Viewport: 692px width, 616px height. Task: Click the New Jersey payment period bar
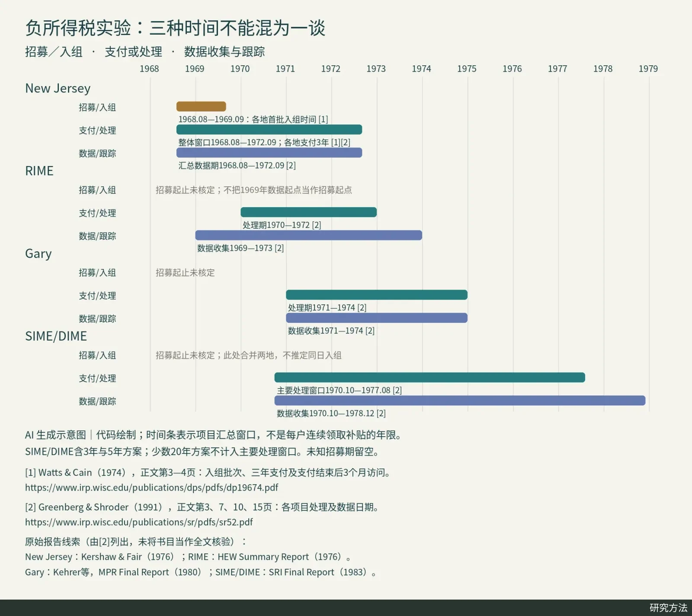(x=269, y=129)
